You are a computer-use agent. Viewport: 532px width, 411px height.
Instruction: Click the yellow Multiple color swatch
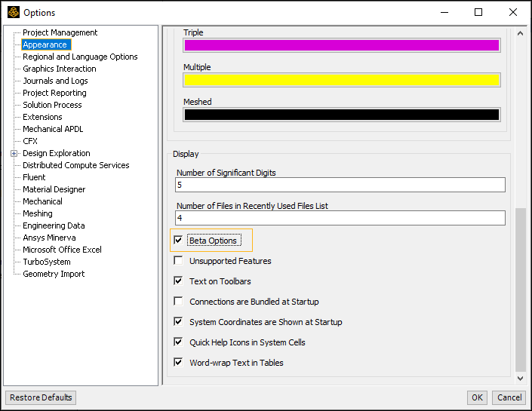coord(341,80)
